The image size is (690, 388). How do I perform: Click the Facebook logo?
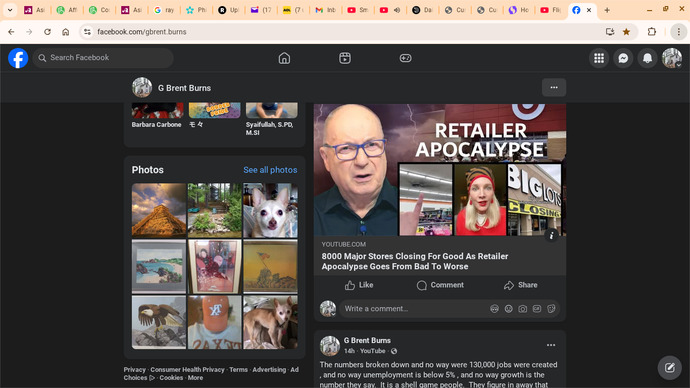point(18,58)
